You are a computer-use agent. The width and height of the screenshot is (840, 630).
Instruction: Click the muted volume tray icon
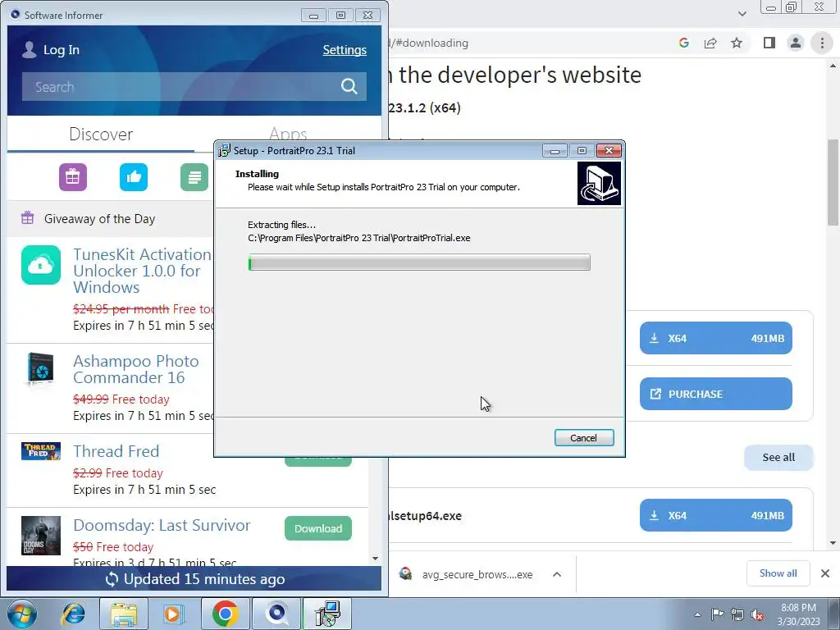[x=757, y=614]
